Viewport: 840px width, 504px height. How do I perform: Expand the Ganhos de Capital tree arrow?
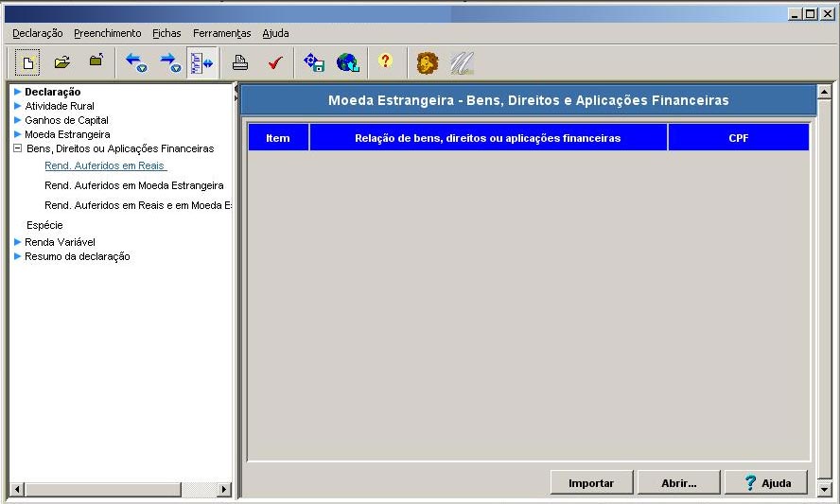pos(17,120)
